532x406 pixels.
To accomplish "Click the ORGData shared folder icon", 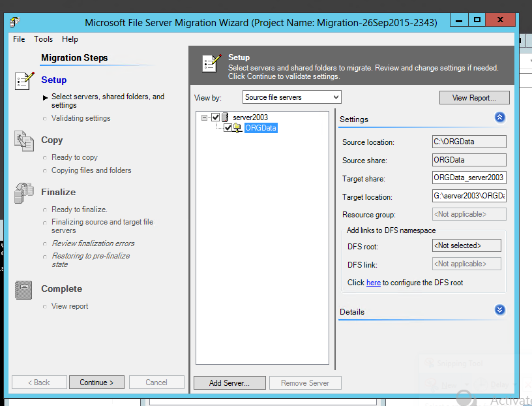I will [x=237, y=128].
